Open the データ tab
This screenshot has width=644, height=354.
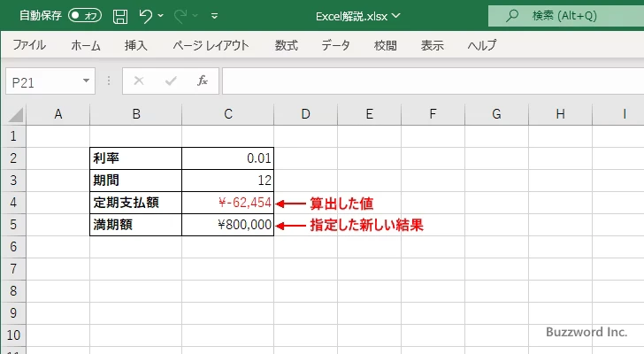coord(335,45)
